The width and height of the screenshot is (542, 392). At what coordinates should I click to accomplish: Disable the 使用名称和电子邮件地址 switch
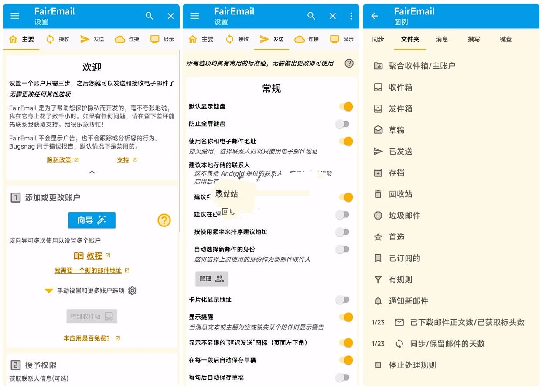point(345,142)
